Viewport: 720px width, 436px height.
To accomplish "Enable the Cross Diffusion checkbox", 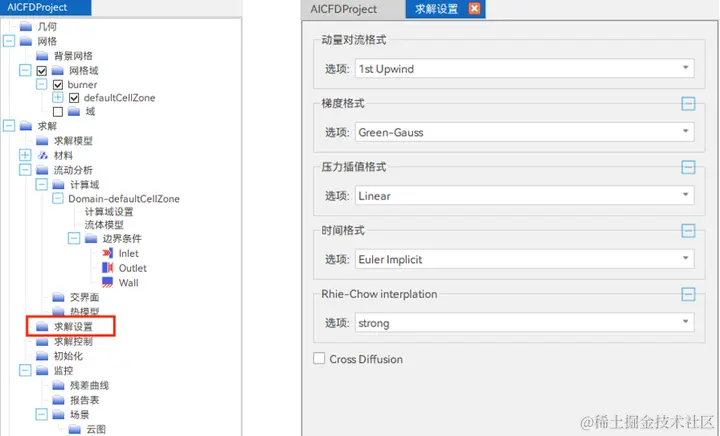I will pyautogui.click(x=319, y=358).
